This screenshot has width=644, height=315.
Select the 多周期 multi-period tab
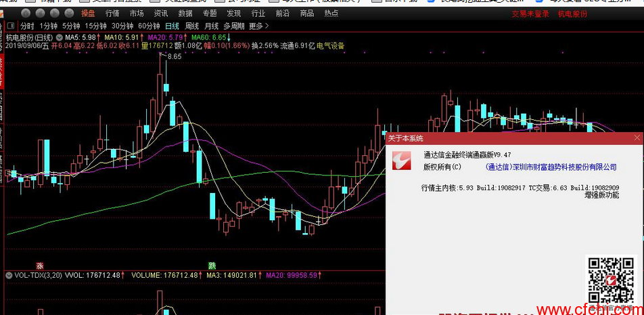(x=234, y=26)
